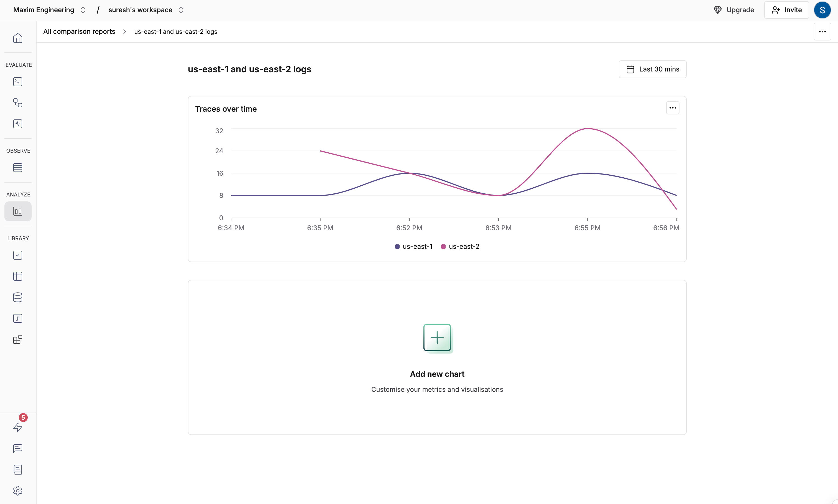
Task: Open the custom functions icon in Library
Action: (17, 318)
